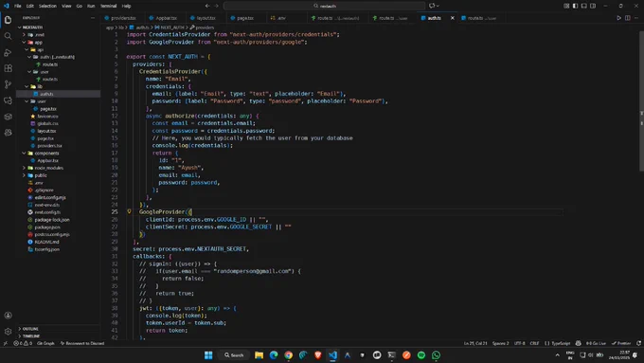This screenshot has height=363, width=644.
Task: Toggle Prettier formatter status item
Action: point(621,343)
